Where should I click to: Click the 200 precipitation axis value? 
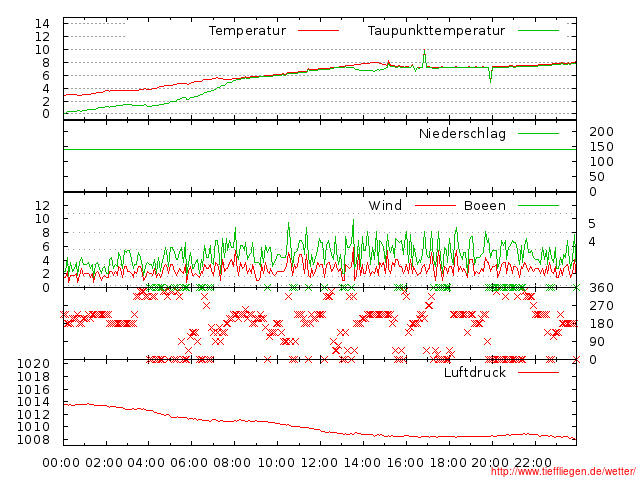point(601,131)
